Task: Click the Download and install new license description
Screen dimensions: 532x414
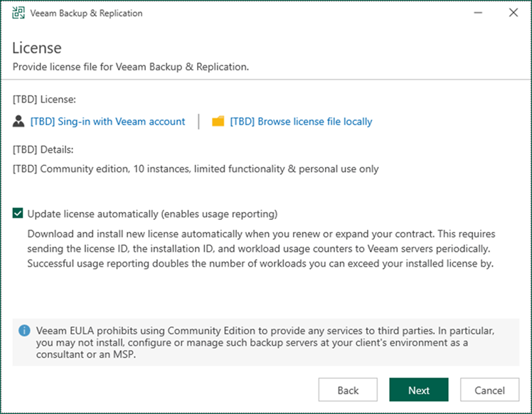Action: [261, 249]
